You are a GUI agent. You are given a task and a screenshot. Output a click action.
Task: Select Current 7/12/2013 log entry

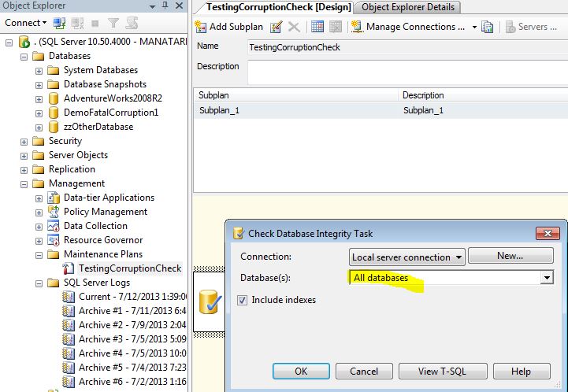coord(132,297)
